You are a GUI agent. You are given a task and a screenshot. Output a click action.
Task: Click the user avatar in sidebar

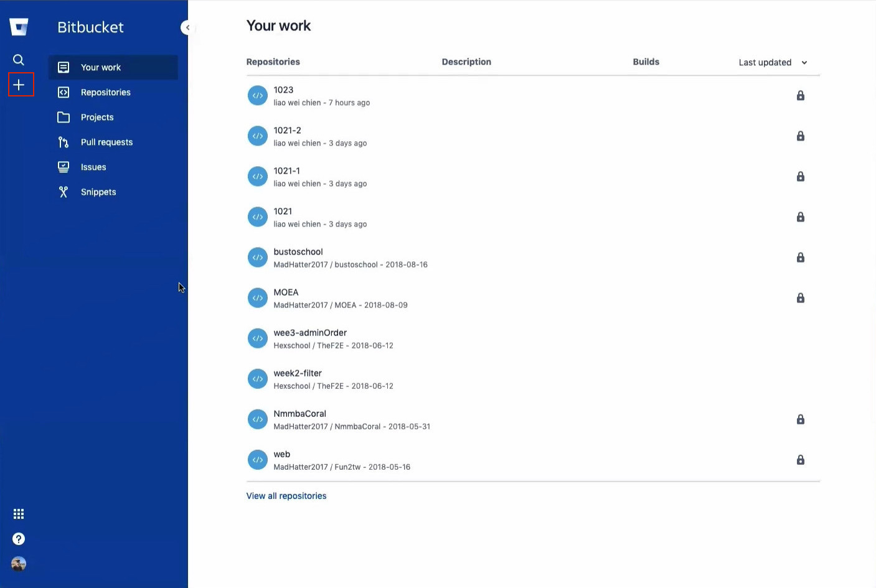pyautogui.click(x=19, y=564)
